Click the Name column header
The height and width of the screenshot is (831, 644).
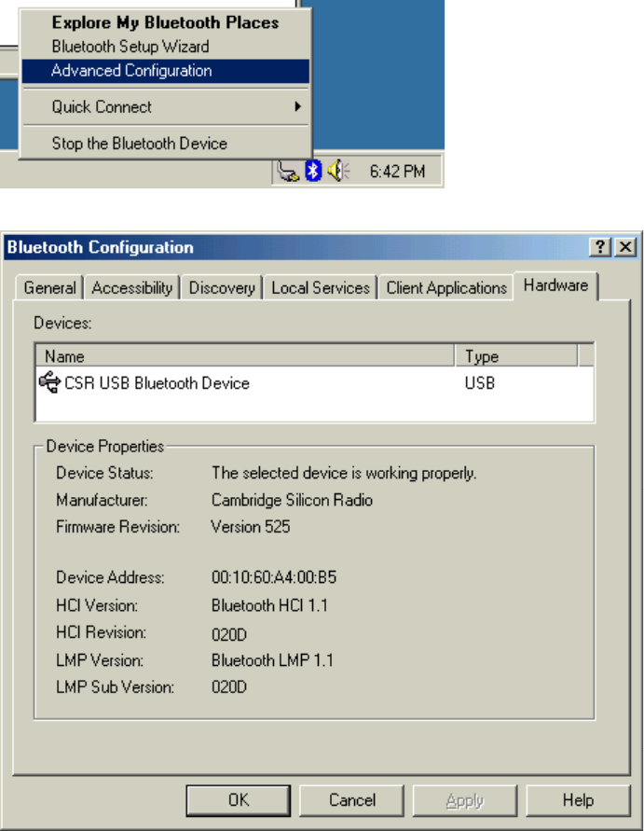coord(245,356)
